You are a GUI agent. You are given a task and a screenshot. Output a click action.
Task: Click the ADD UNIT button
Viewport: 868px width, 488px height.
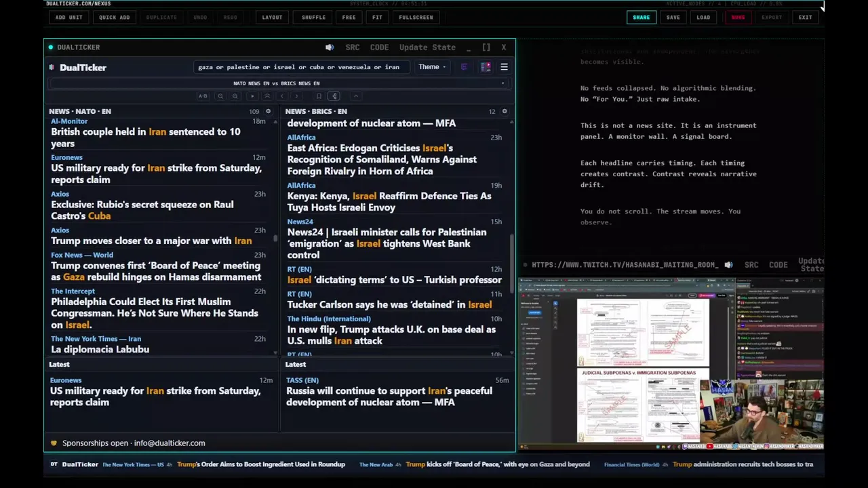click(69, 17)
